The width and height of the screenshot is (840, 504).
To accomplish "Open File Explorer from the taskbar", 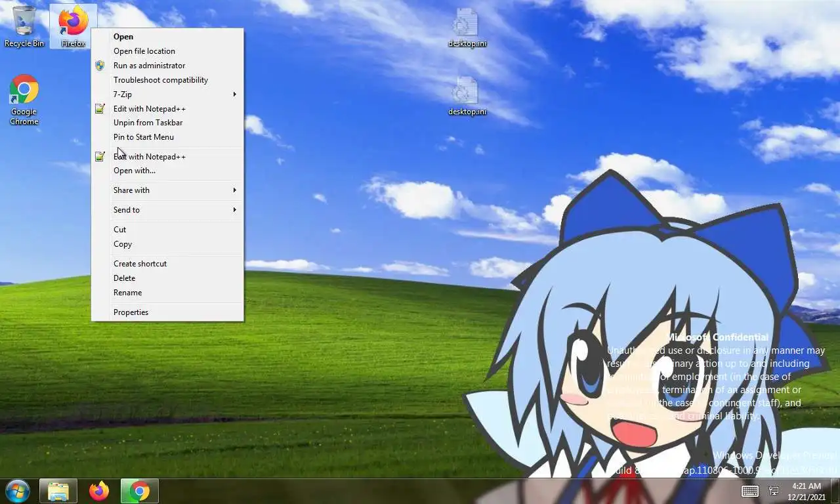I will coord(58,491).
